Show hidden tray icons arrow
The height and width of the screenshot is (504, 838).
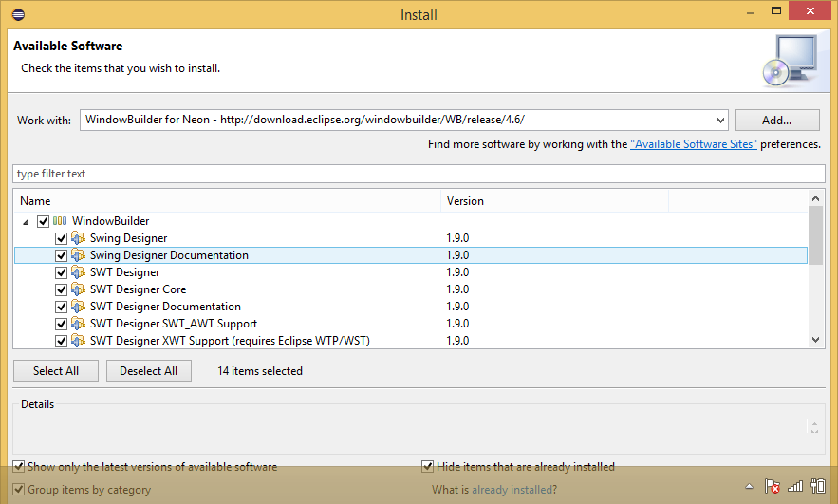click(x=750, y=487)
